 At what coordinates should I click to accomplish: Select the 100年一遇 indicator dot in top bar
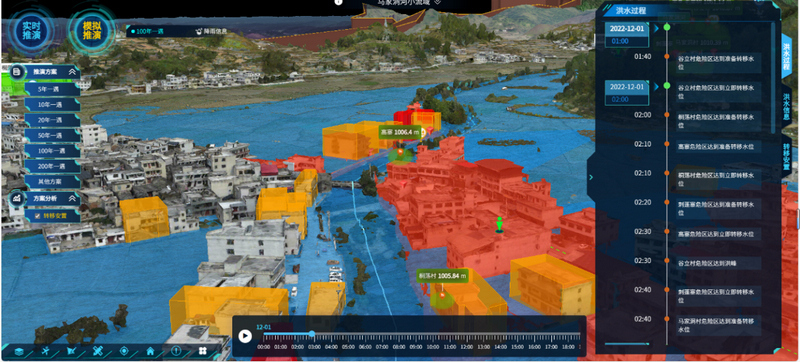coord(133,32)
